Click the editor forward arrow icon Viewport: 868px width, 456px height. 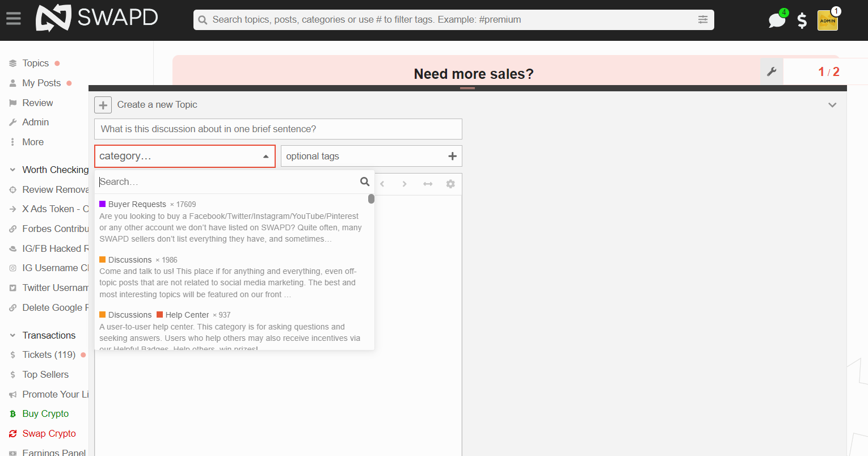(404, 184)
